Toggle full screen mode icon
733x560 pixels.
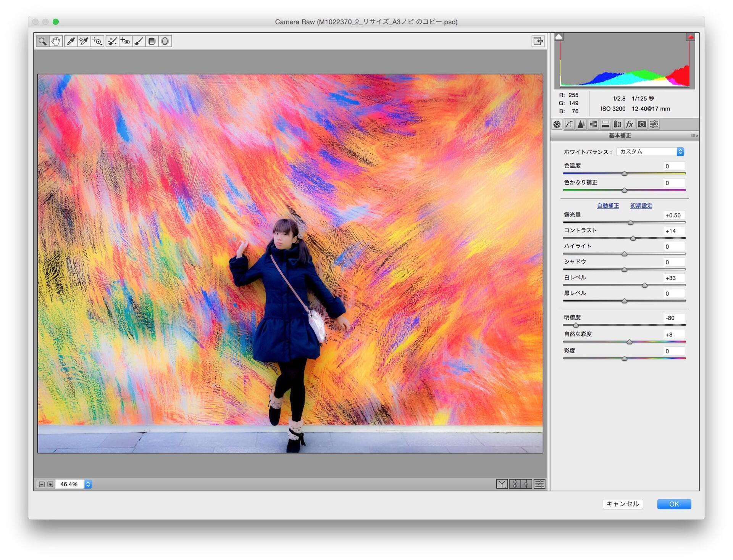538,41
